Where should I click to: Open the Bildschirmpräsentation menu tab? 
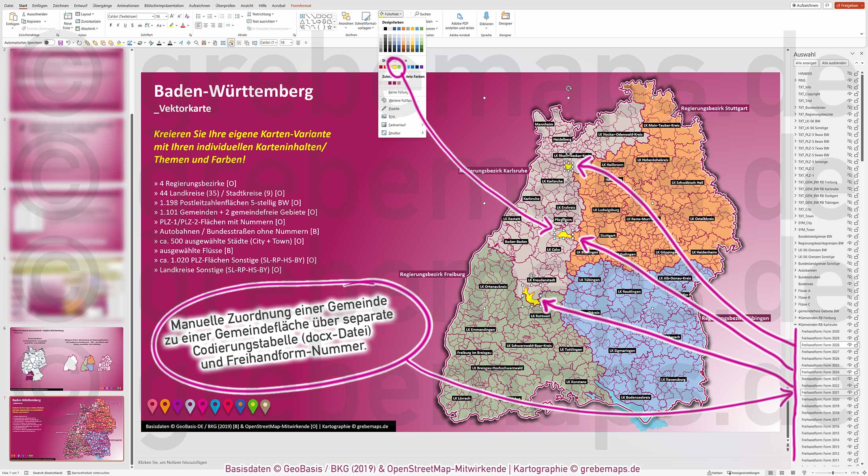tap(164, 6)
